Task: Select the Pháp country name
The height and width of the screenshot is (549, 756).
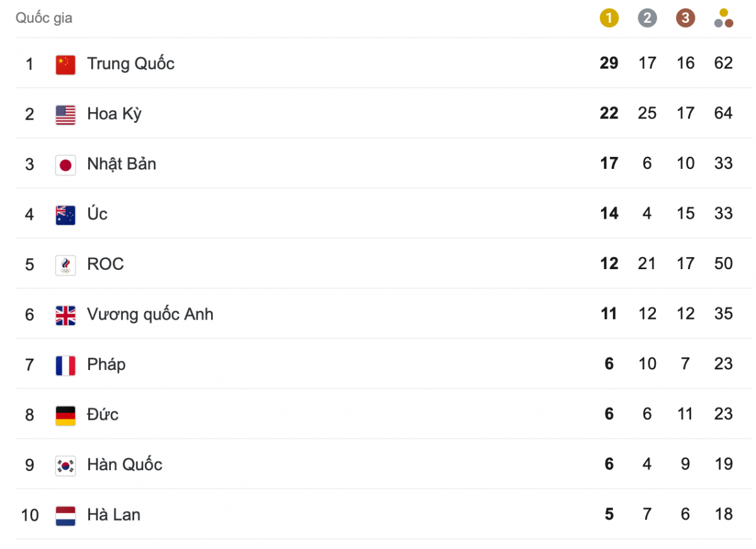Action: pos(106,364)
